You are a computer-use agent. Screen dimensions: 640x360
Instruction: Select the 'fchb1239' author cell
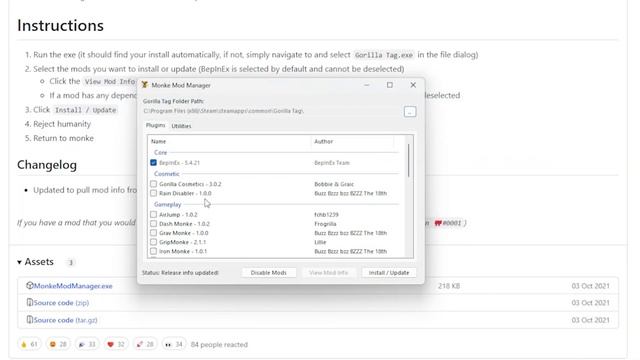pos(326,214)
